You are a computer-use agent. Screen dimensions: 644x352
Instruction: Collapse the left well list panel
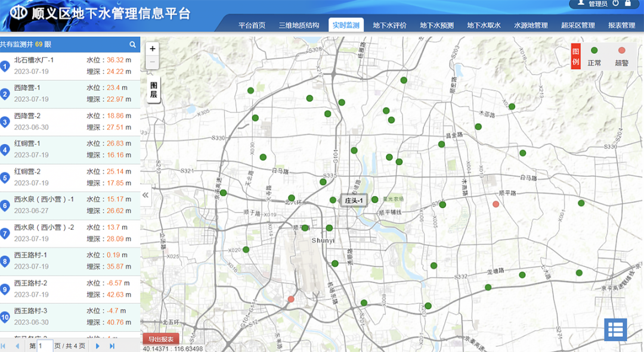coord(145,195)
